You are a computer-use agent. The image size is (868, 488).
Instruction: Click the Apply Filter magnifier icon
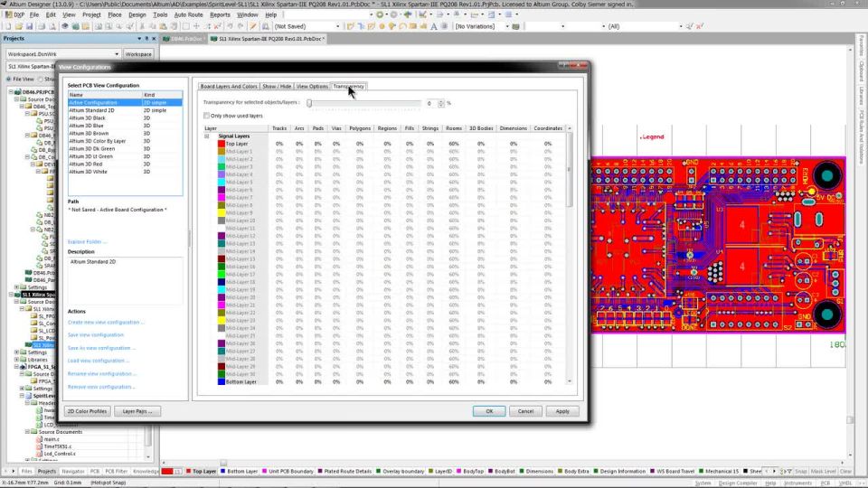(689, 26)
